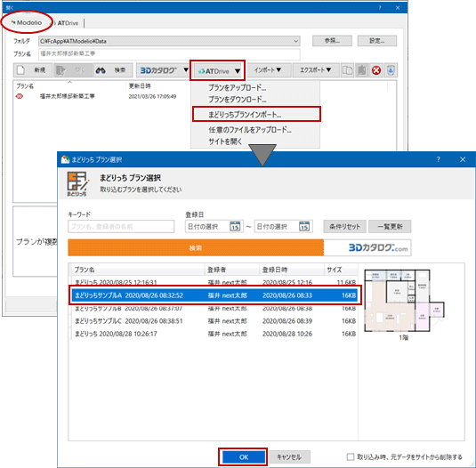
Task: Click the 参照... browse button
Action: pyautogui.click(x=332, y=41)
